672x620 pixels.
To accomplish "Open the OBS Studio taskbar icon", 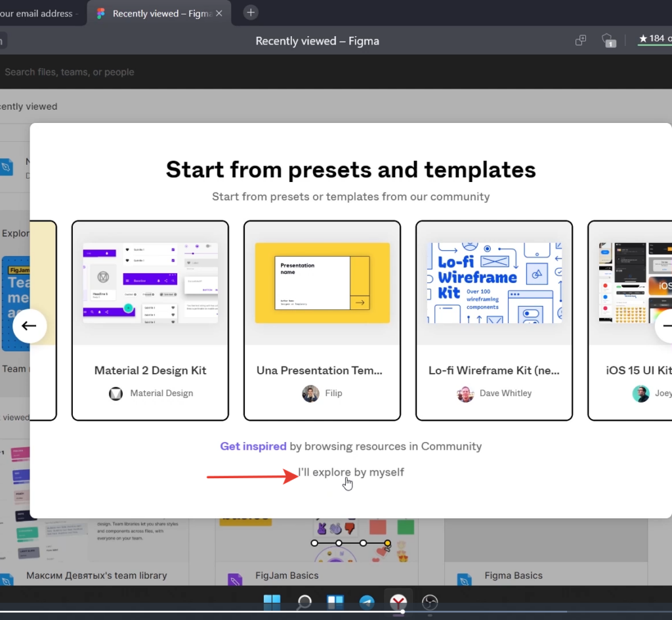I will point(430,602).
